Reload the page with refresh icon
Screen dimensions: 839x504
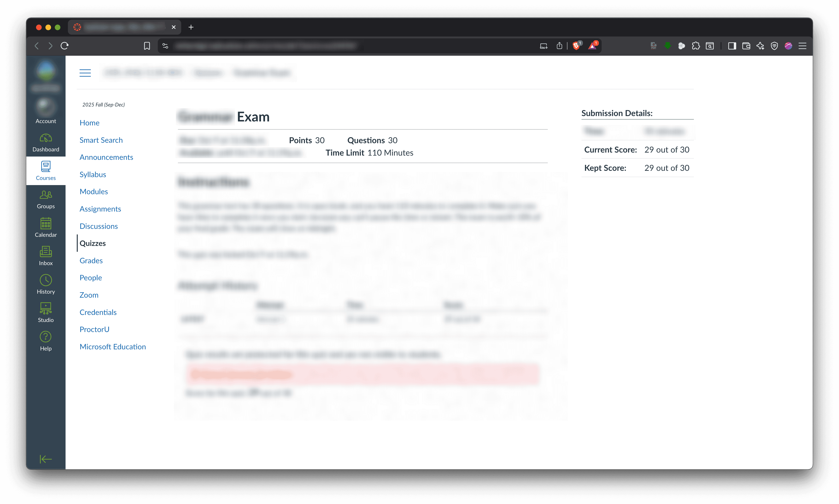[x=65, y=46]
